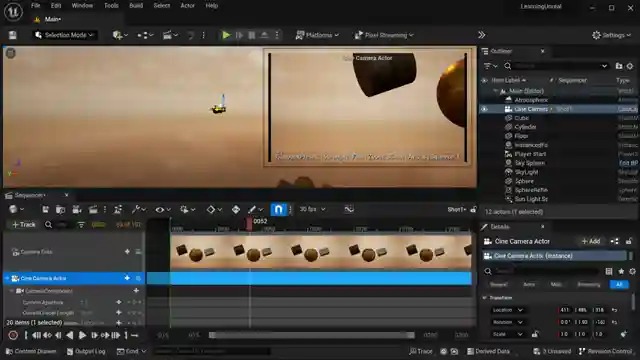Add key on CameraComponent row plus icon
Viewport: 640px width, 360px height.
tap(136, 291)
